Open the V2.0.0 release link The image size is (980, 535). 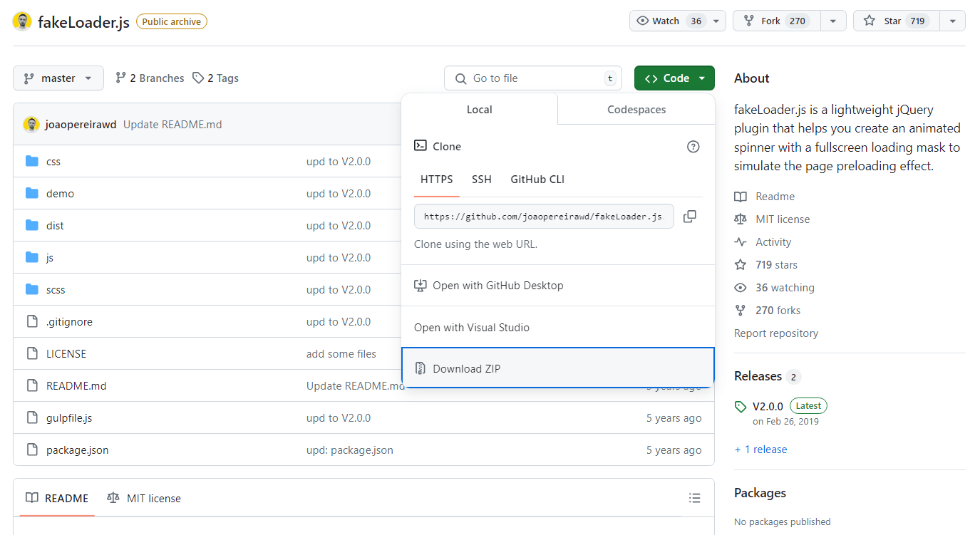coord(768,407)
